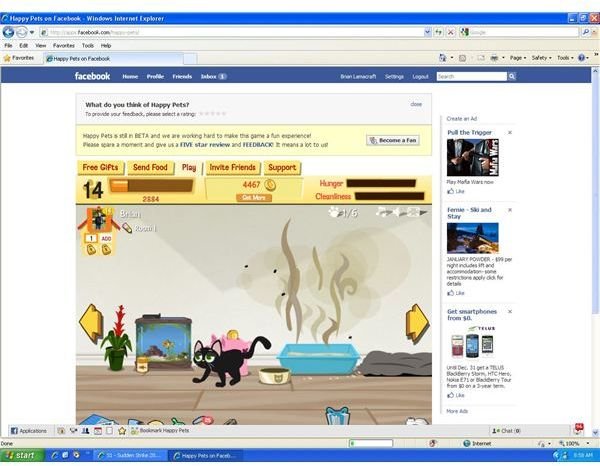Expand the recent pages arrow beside Back/Forward
600x466 pixels.
32,33
